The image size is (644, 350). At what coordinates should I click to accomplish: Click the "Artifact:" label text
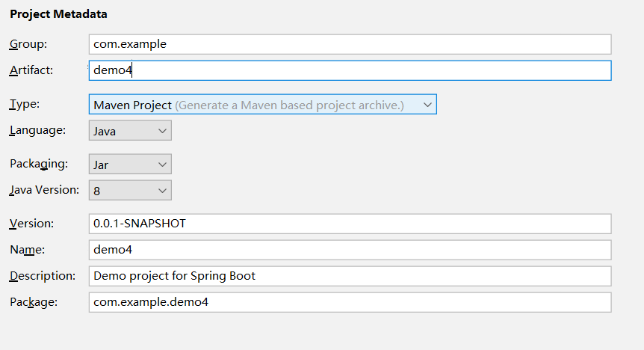click(29, 70)
